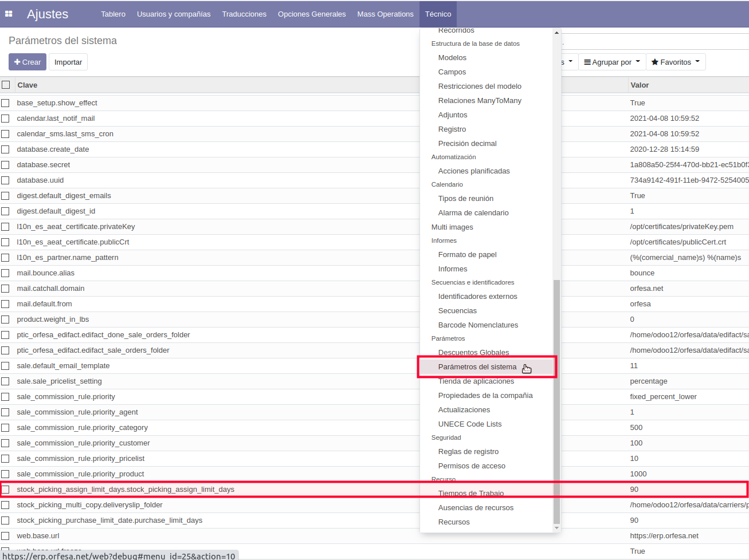Open the Técnico menu

(x=438, y=14)
